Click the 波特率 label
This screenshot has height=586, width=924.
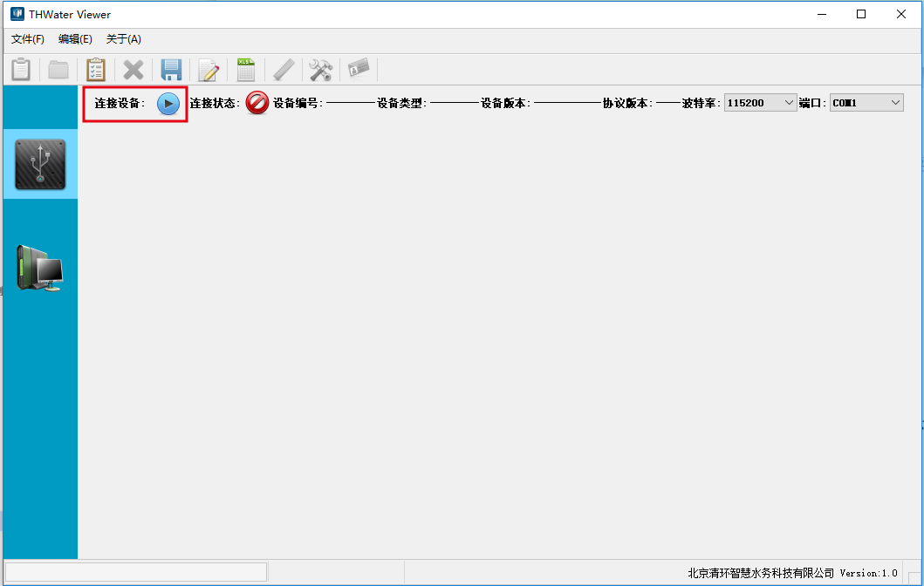click(x=701, y=103)
